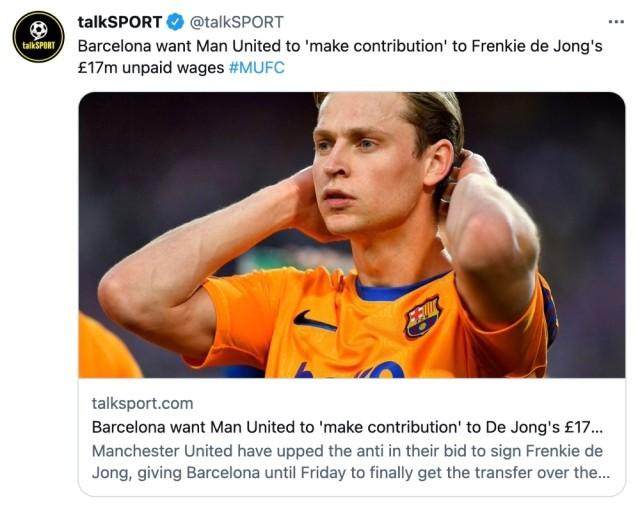Click the Nike swoosh on the jersey
Viewport: 640px width, 508px height.
[x=315, y=321]
